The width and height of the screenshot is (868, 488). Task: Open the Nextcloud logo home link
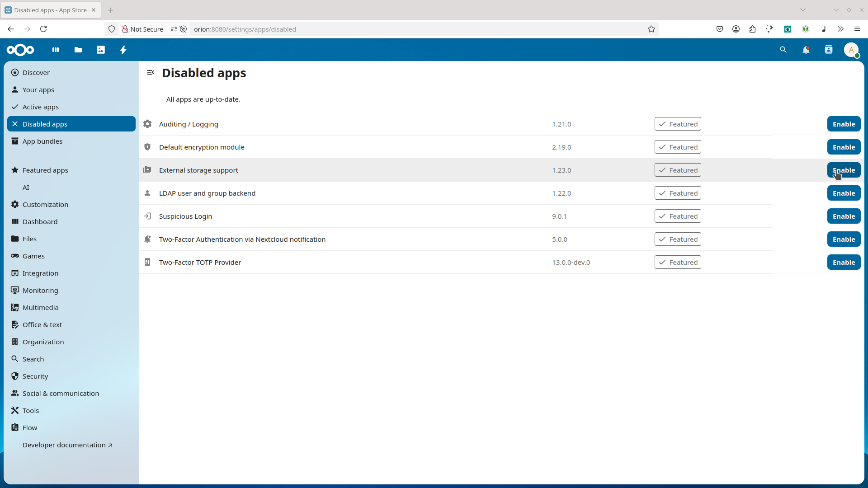click(20, 50)
